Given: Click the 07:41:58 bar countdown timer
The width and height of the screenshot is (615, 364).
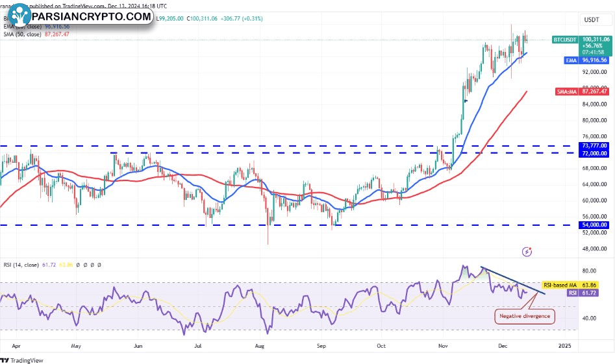Looking at the screenshot, I should click(593, 52).
